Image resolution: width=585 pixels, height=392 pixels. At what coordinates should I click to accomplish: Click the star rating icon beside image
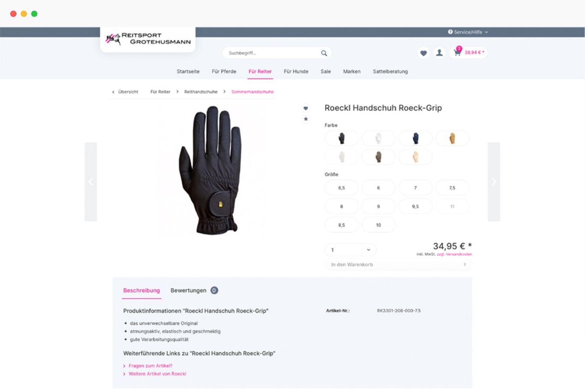[305, 119]
